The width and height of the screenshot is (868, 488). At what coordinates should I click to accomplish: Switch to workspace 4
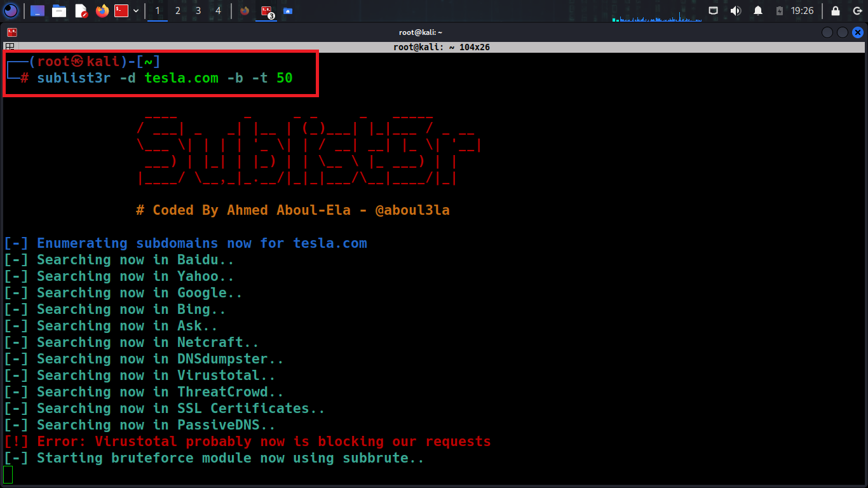point(219,11)
